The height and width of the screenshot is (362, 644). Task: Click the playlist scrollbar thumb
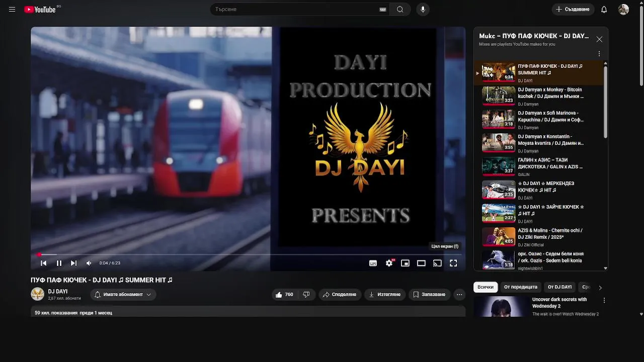605,102
